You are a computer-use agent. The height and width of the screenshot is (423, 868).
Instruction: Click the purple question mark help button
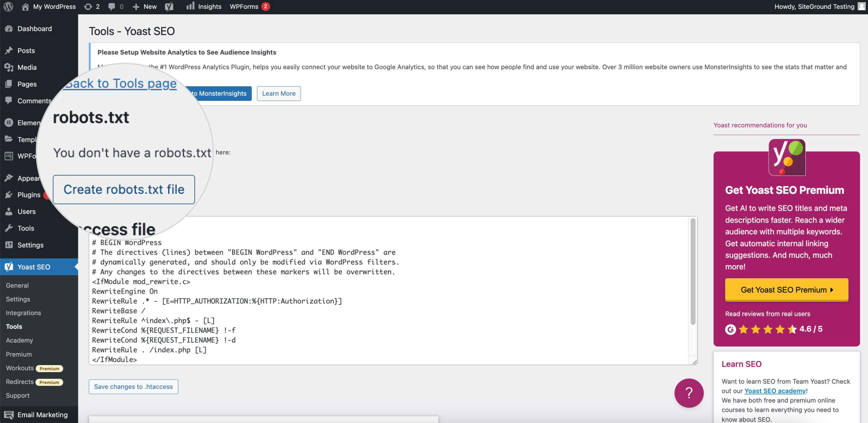pos(689,393)
